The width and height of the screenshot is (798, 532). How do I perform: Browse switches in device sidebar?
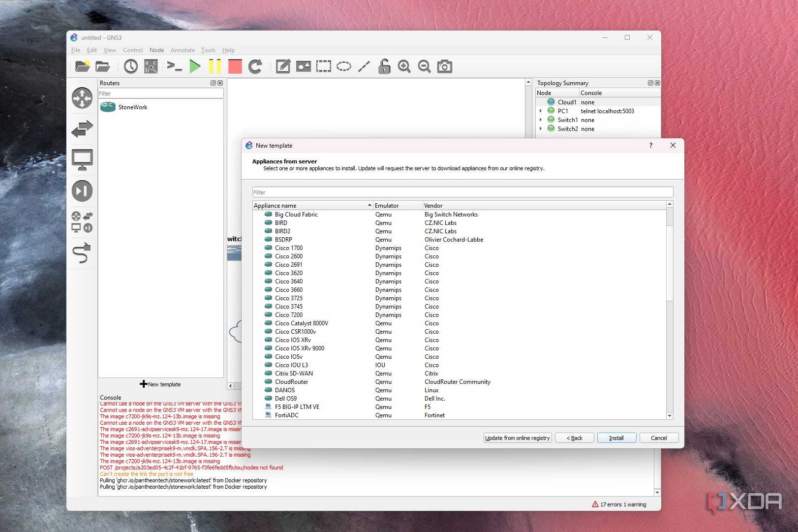[82, 129]
